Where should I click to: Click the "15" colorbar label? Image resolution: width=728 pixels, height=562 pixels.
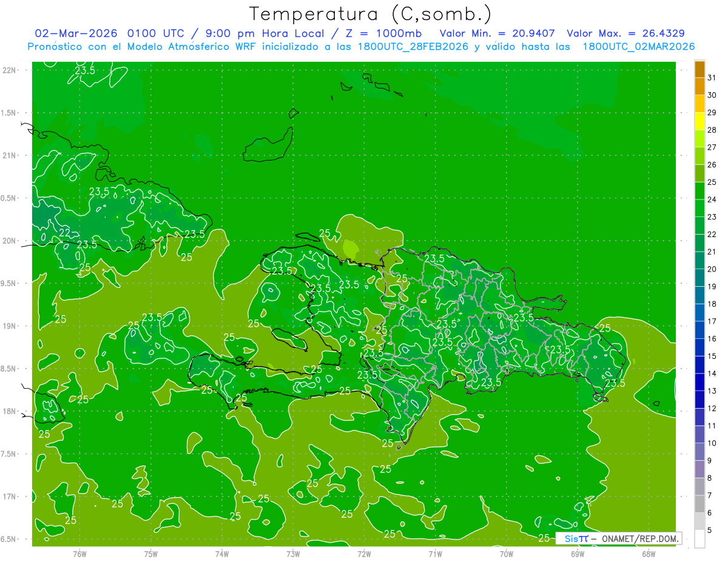(712, 356)
